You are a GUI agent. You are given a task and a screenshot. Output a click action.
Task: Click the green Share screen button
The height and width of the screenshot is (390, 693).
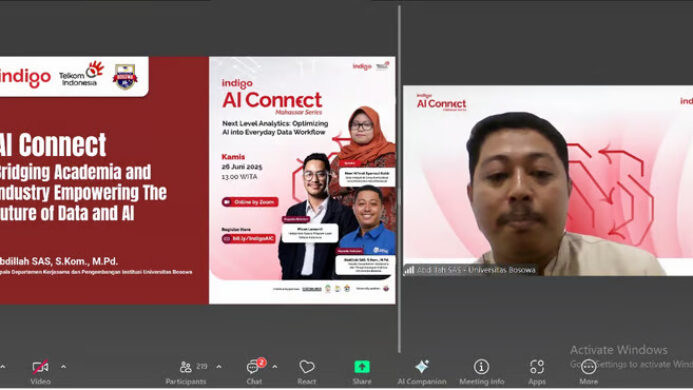point(362,367)
